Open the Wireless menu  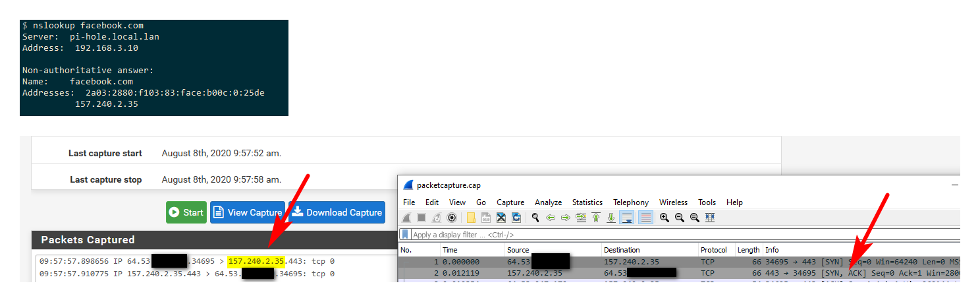pos(673,202)
